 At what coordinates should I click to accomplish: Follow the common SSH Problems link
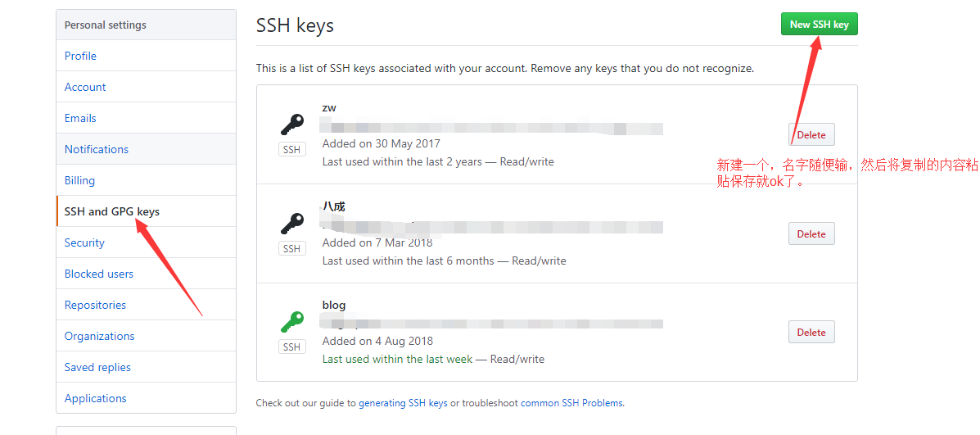pyautogui.click(x=571, y=403)
